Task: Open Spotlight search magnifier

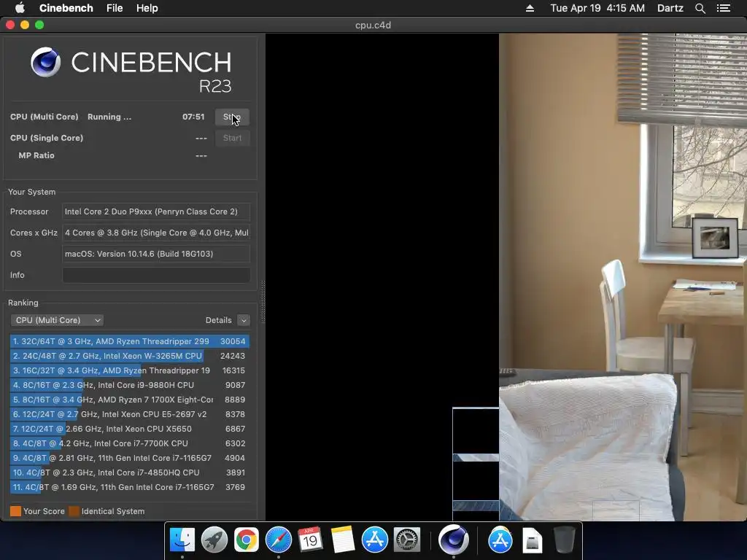Action: (700, 8)
